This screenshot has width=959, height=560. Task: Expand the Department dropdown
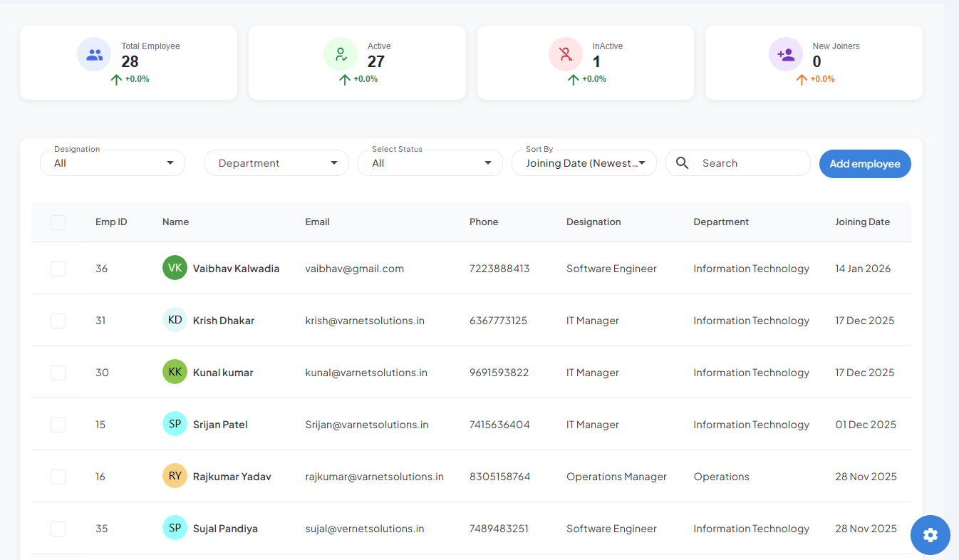tap(276, 163)
